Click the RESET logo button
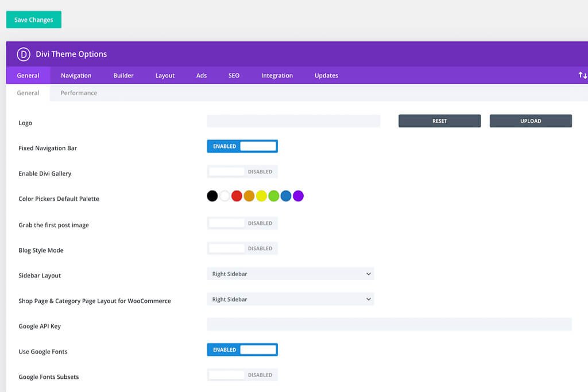588x392 pixels. pyautogui.click(x=439, y=121)
